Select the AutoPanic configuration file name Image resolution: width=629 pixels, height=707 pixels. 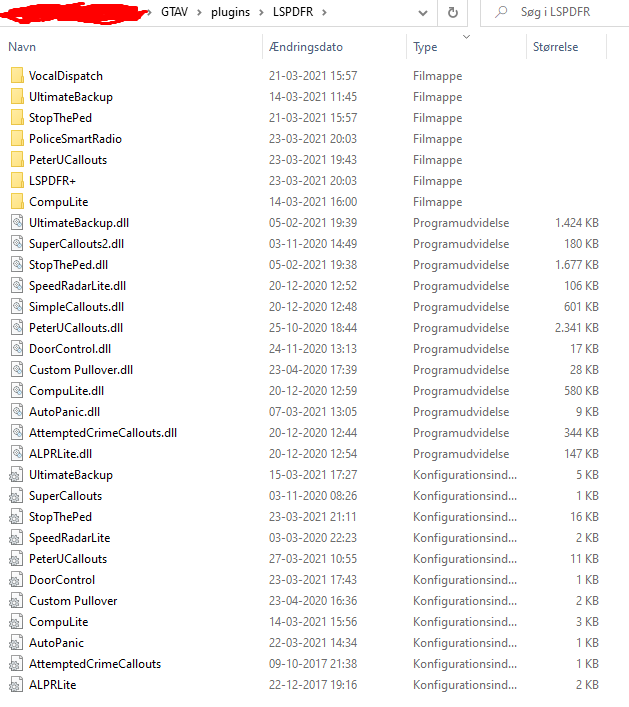coord(56,643)
